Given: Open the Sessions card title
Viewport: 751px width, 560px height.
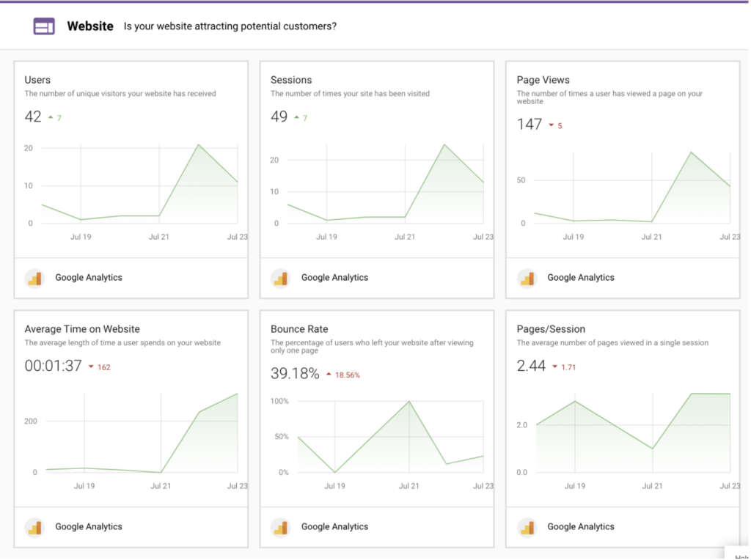Looking at the screenshot, I should pos(291,80).
